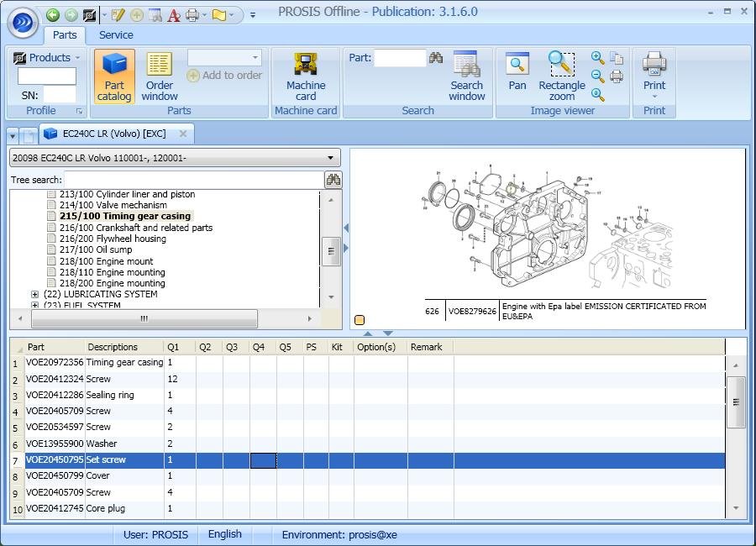Click binoculars next to Part field
The image size is (756, 546).
point(436,58)
